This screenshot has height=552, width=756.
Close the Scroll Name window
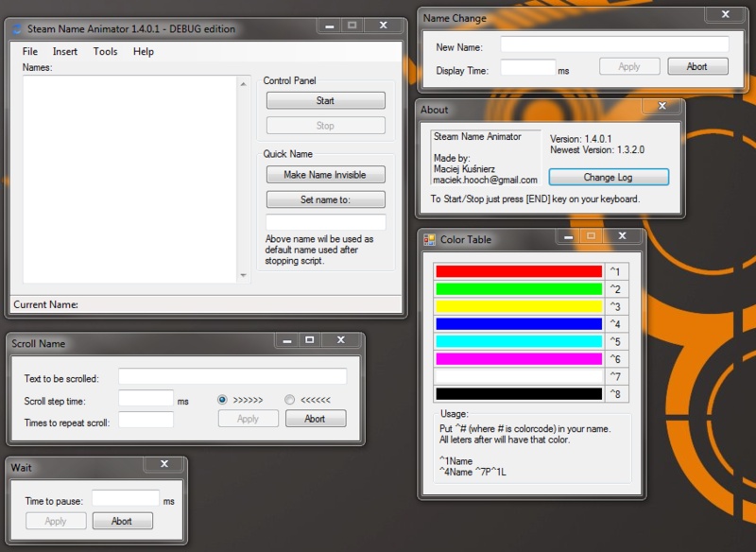pos(341,340)
